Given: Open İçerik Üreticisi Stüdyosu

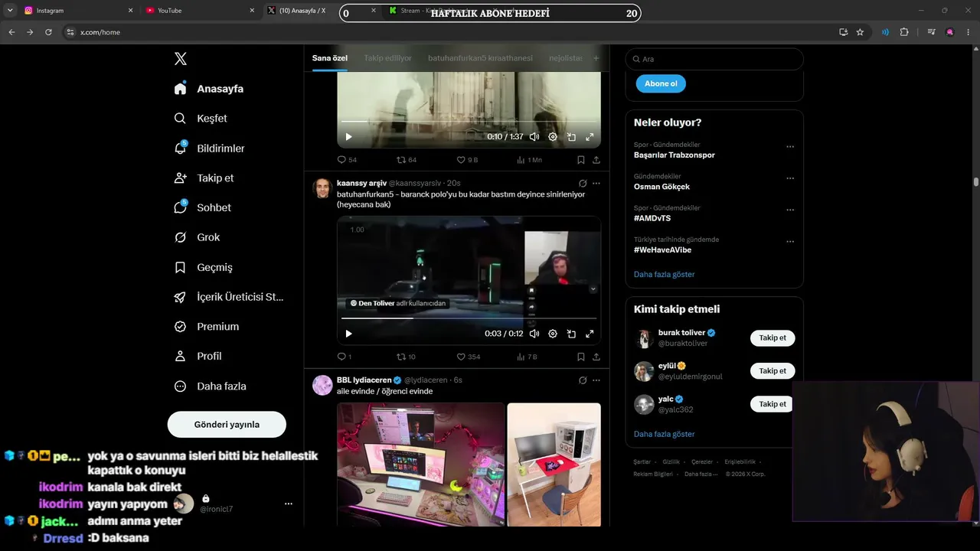Looking at the screenshot, I should 229,297.
